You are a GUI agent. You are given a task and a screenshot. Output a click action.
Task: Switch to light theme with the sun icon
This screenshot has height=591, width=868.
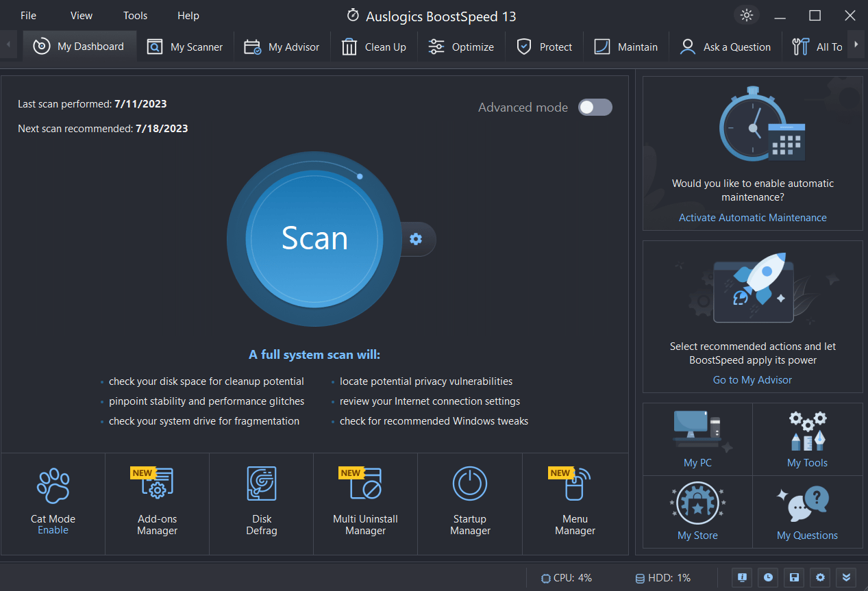point(747,14)
